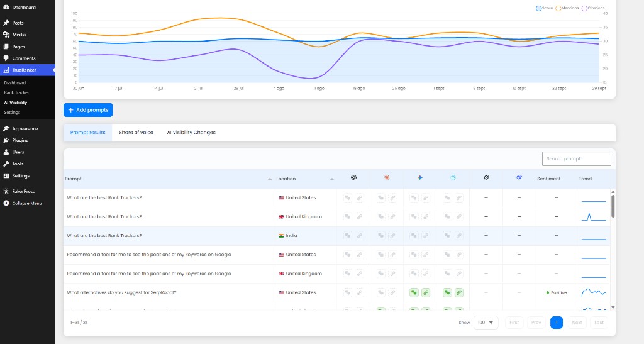Click the Claude column header icon

[x=387, y=178]
